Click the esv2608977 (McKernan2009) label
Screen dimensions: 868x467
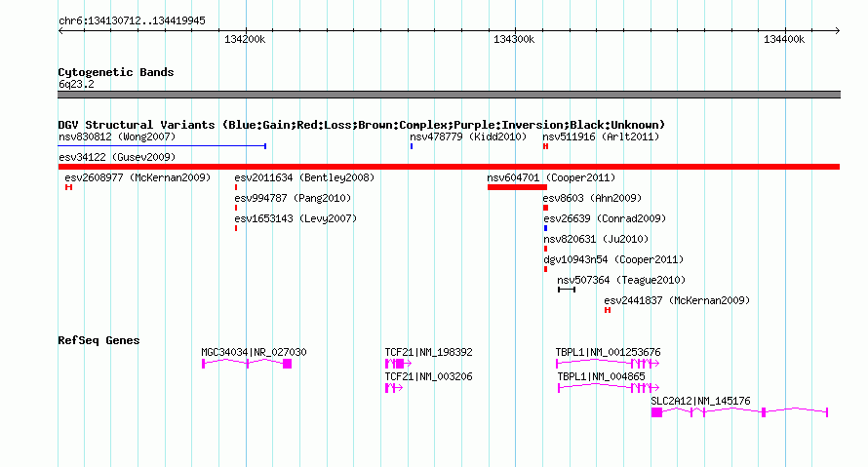(x=138, y=177)
